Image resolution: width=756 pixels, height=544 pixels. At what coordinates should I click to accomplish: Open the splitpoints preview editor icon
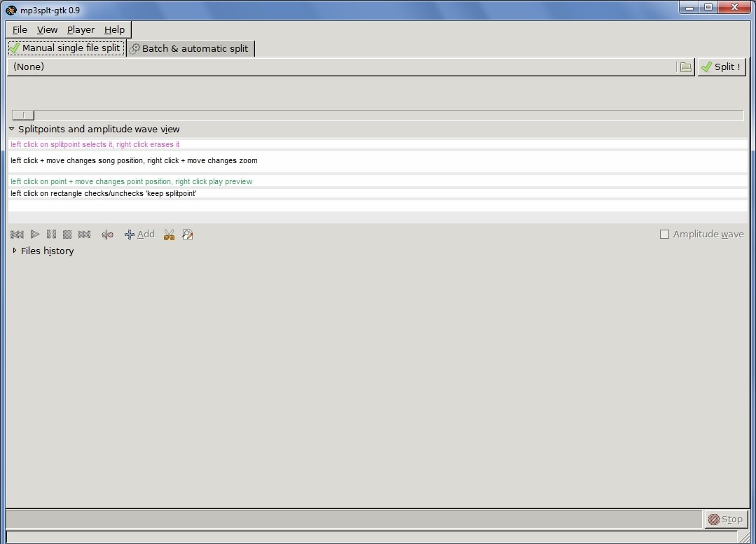188,234
